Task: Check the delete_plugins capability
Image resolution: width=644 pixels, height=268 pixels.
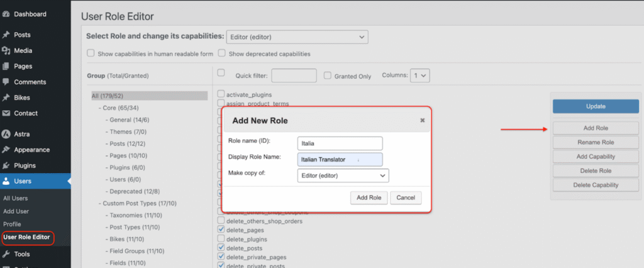Action: (221, 238)
